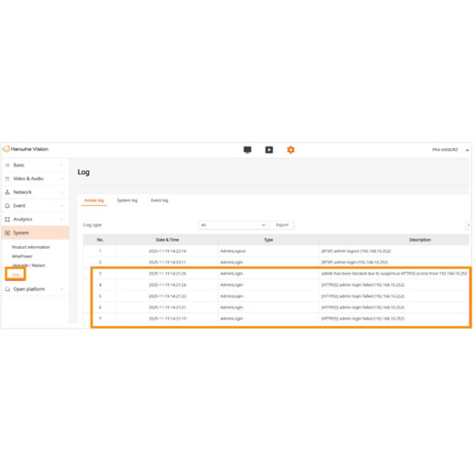
Task: Click the System menu icon
Action: pyautogui.click(x=7, y=233)
